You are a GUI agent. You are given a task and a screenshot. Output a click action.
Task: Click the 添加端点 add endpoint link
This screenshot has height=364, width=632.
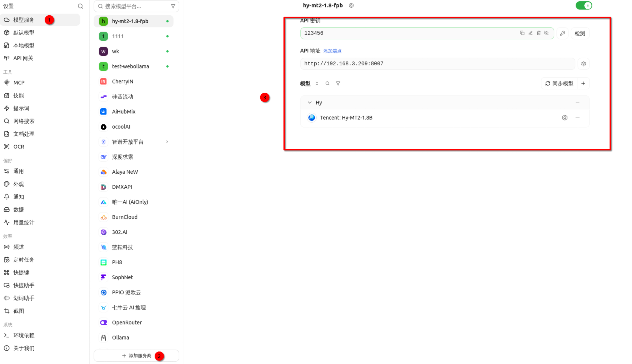point(332,51)
